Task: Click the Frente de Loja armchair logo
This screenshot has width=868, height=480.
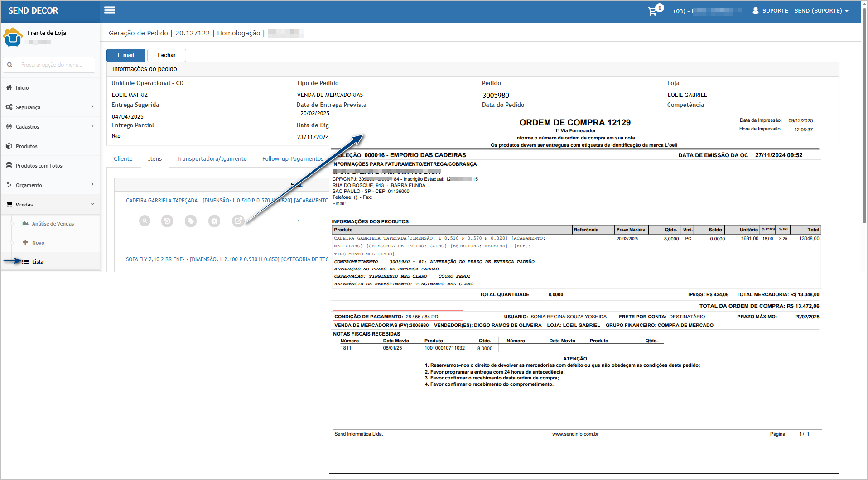Action: [13, 37]
